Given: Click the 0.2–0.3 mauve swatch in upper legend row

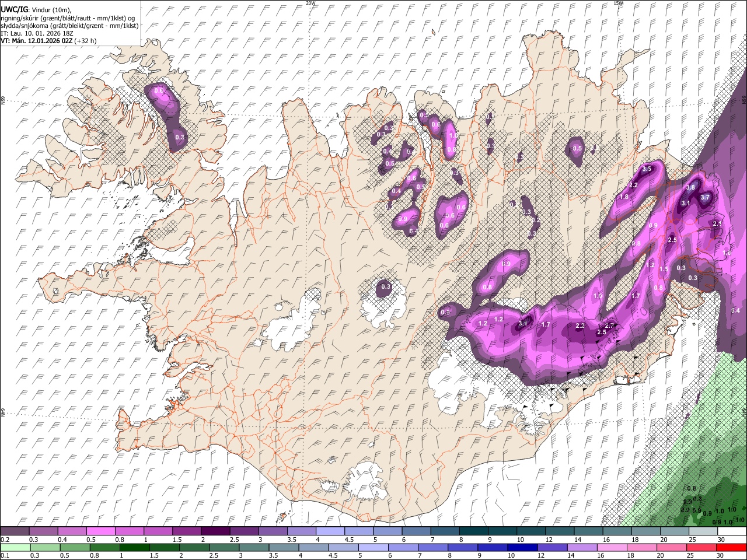Looking at the screenshot, I should point(15,531).
